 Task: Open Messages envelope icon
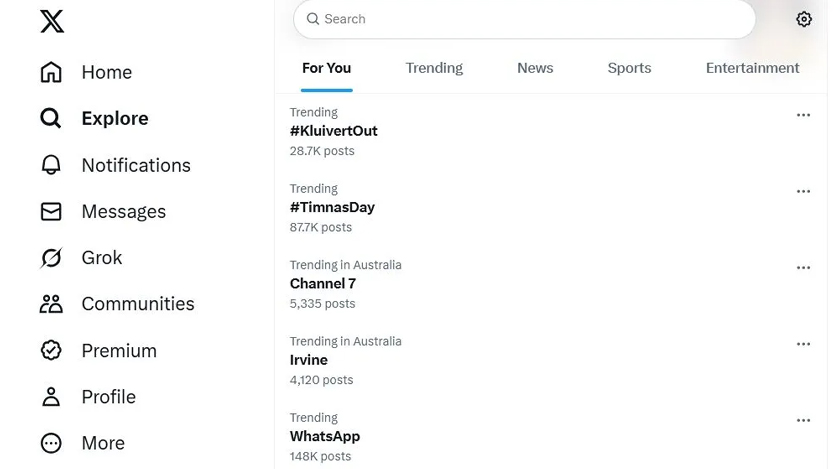tap(51, 212)
